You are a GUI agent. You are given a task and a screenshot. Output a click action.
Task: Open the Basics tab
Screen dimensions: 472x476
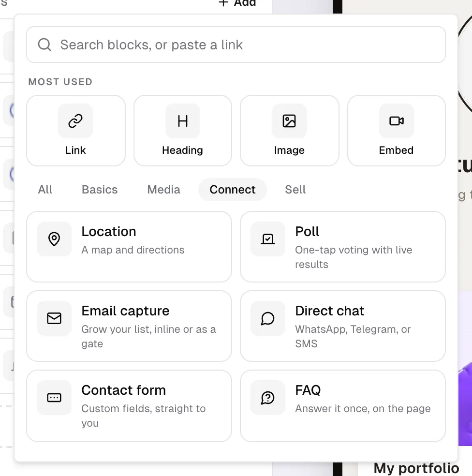click(x=100, y=190)
